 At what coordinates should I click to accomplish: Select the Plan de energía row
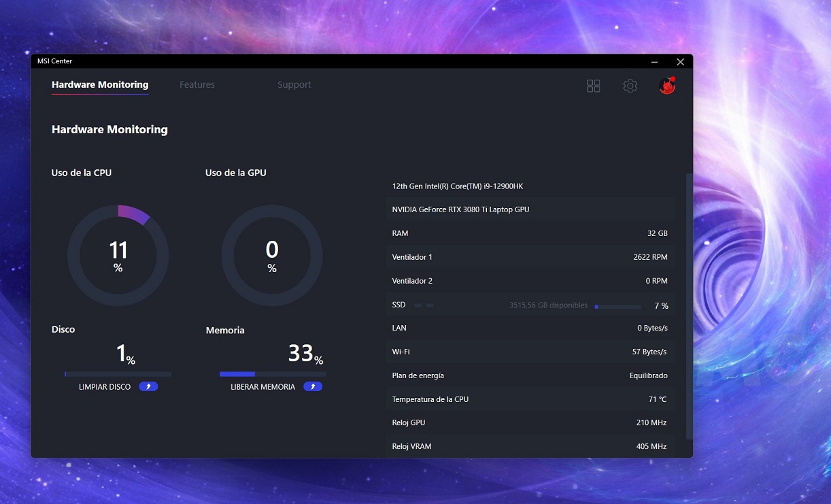(x=530, y=375)
